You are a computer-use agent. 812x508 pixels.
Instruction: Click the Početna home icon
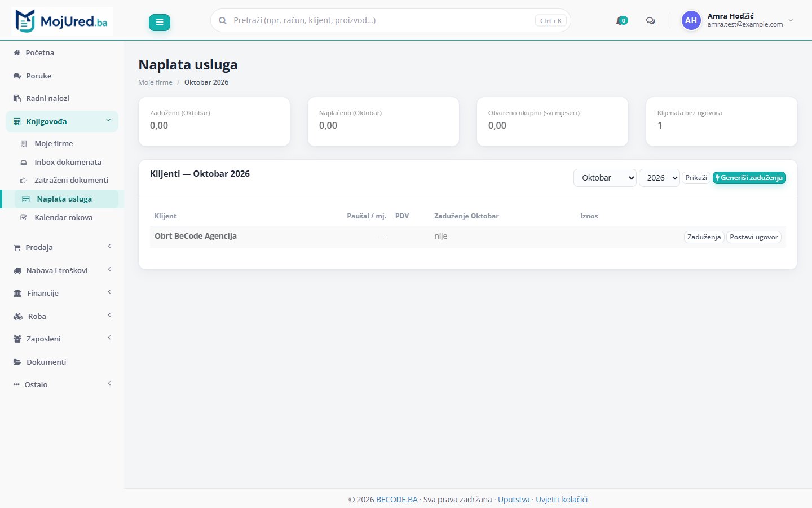17,52
